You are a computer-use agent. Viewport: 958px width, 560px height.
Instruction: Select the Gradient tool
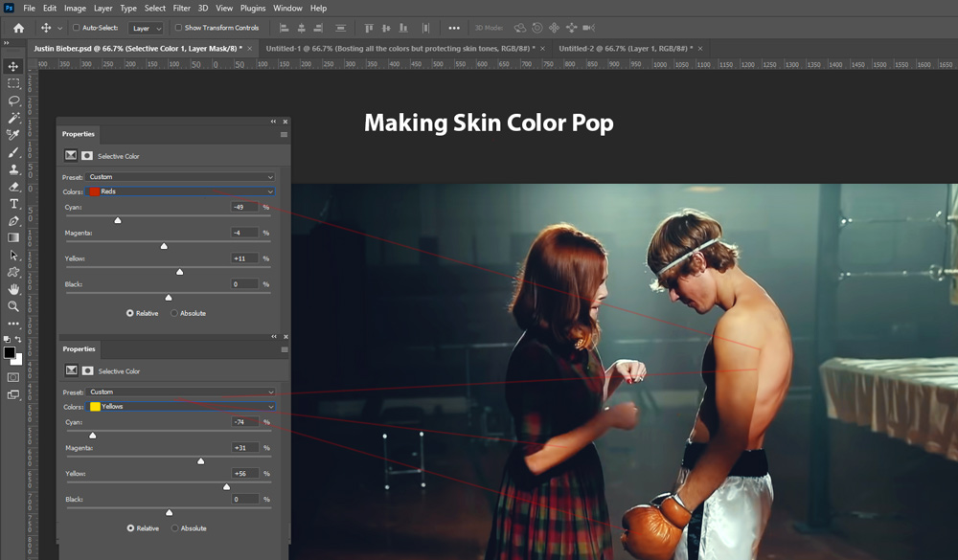(x=13, y=237)
